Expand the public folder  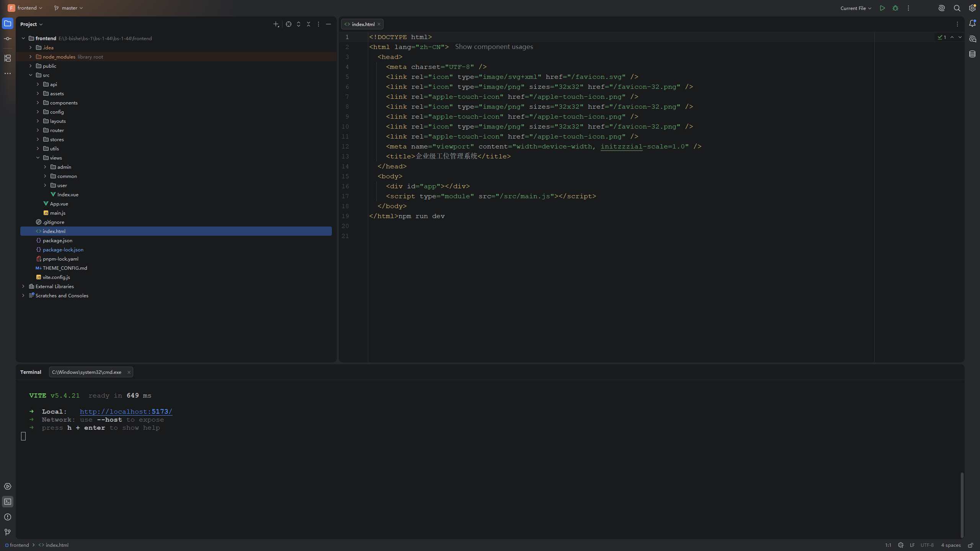coord(31,66)
